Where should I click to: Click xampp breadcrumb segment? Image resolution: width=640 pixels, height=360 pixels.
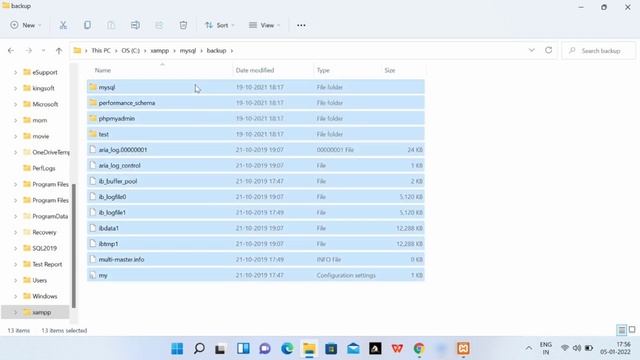point(160,51)
